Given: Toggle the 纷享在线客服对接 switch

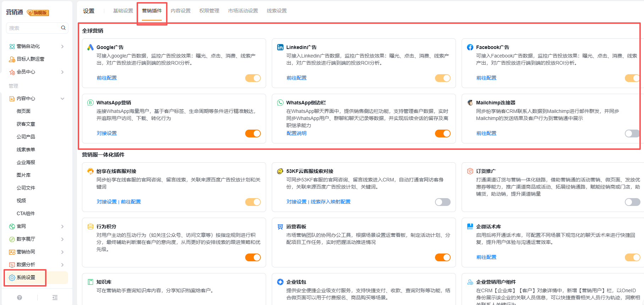Looking at the screenshot, I should pyautogui.click(x=253, y=202).
